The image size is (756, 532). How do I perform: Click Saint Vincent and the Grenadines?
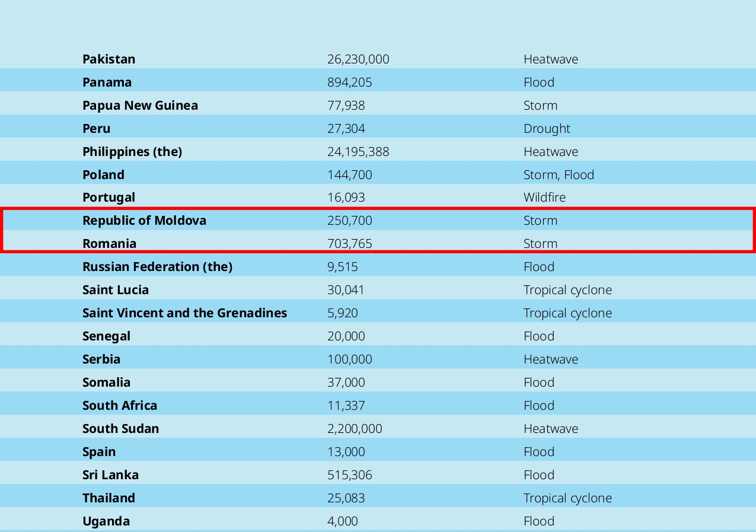pos(184,313)
